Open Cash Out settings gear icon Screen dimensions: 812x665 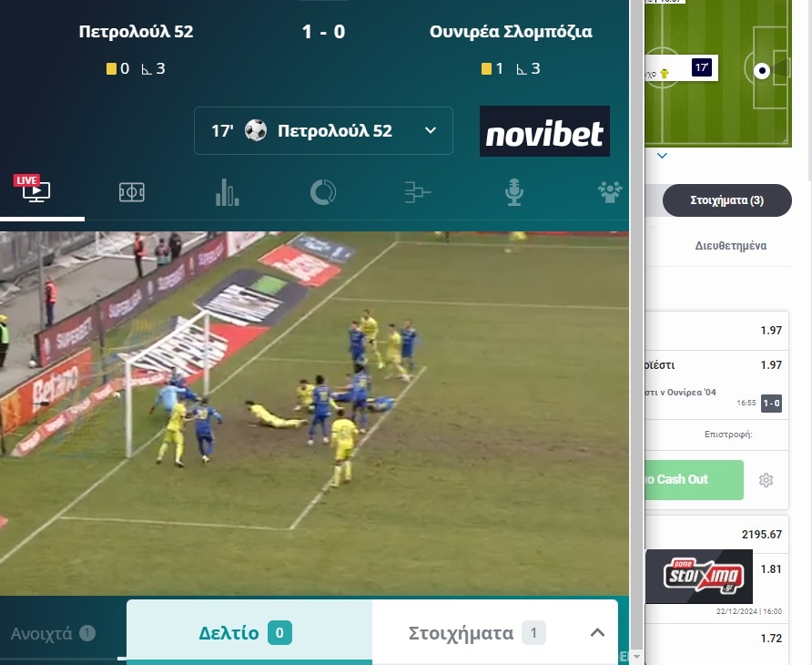tap(766, 480)
